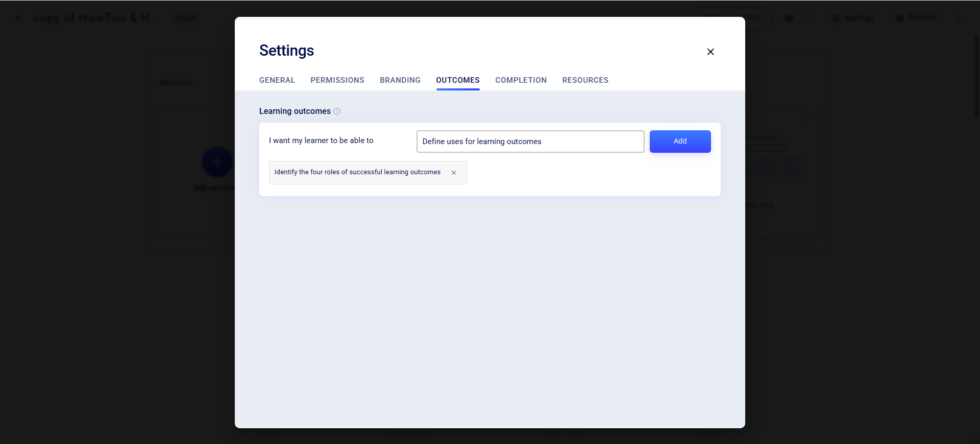The image size is (980, 444).
Task: Open the three-dot more options menu
Action: coord(958,18)
